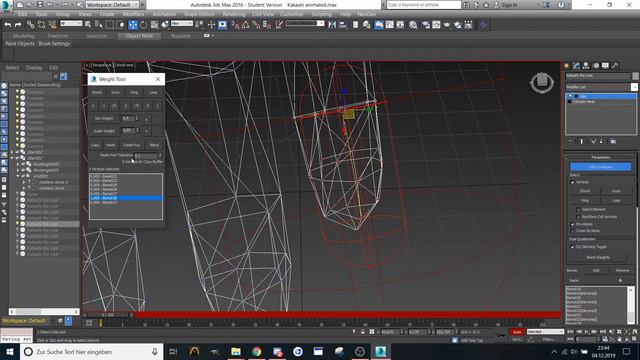Activate the Select and Rotate tool
Viewport: 640px width, 360px height.
[x=144, y=25]
